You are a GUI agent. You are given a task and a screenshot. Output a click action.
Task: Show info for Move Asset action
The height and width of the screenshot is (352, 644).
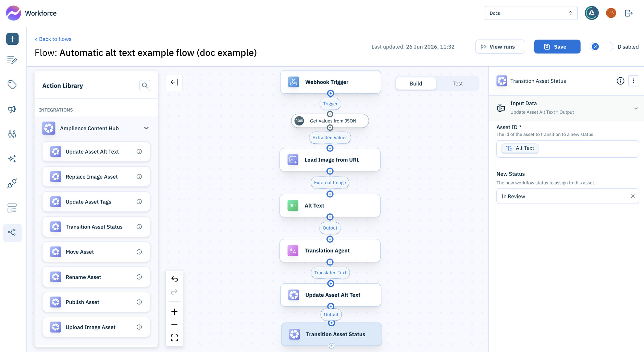click(x=139, y=252)
